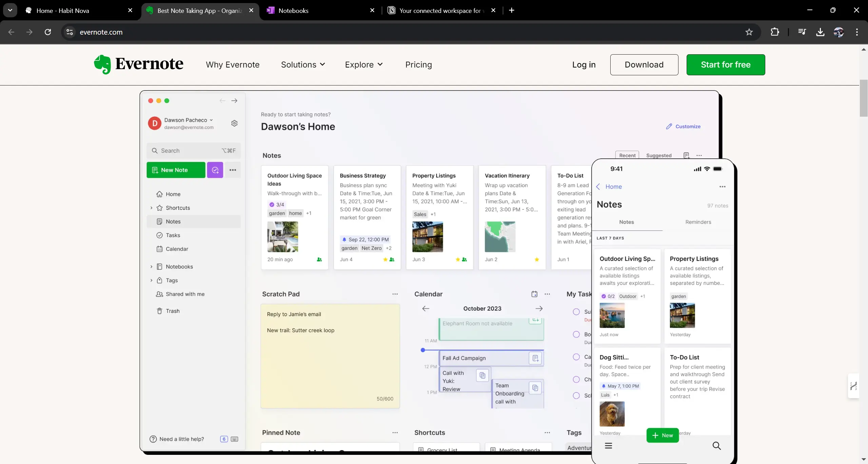Check the task circle starting with 'Ca'
Viewport: 868px width, 464px height.
[576, 357]
